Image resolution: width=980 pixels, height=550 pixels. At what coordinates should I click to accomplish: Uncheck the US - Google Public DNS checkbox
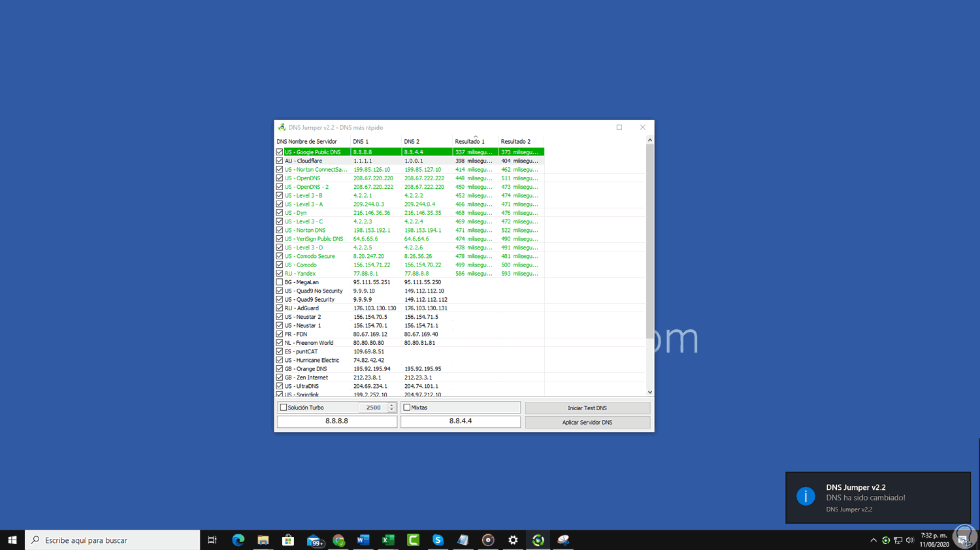click(280, 152)
